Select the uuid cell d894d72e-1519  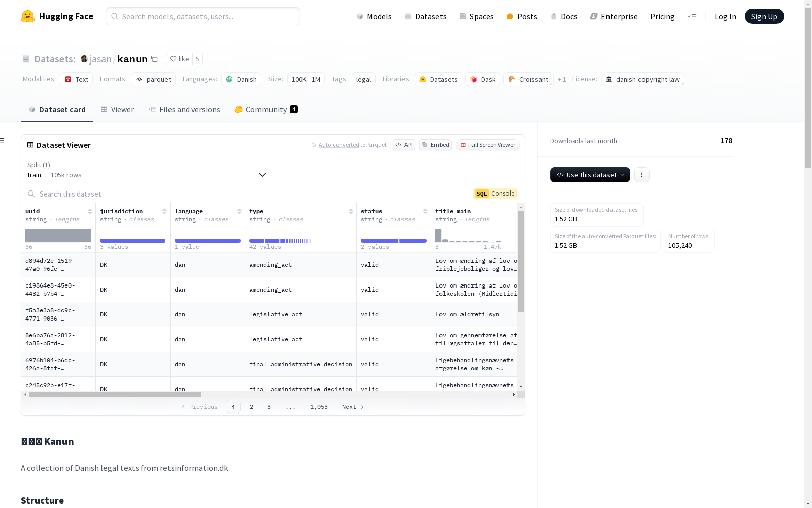[x=58, y=265]
